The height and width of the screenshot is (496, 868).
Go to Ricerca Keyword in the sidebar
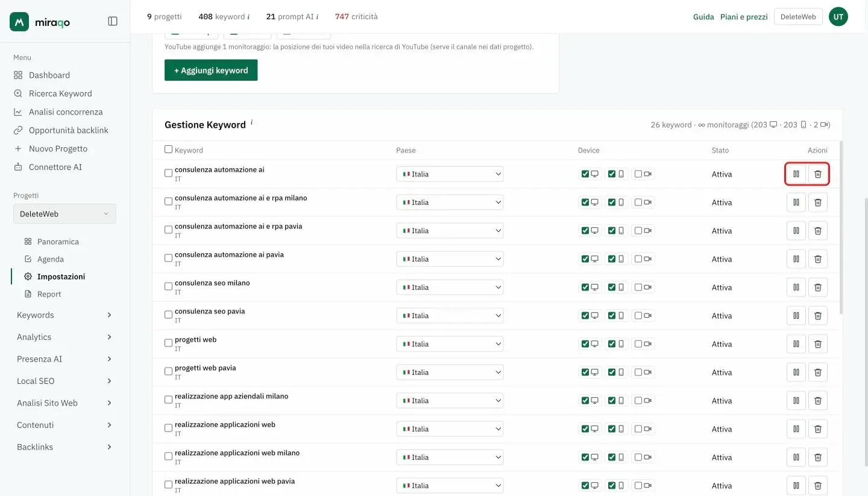click(53, 93)
